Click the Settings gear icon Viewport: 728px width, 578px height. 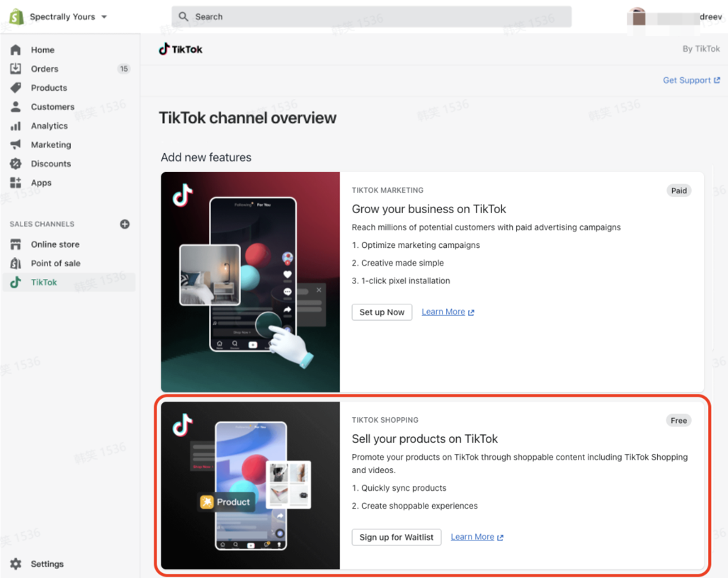(x=16, y=564)
